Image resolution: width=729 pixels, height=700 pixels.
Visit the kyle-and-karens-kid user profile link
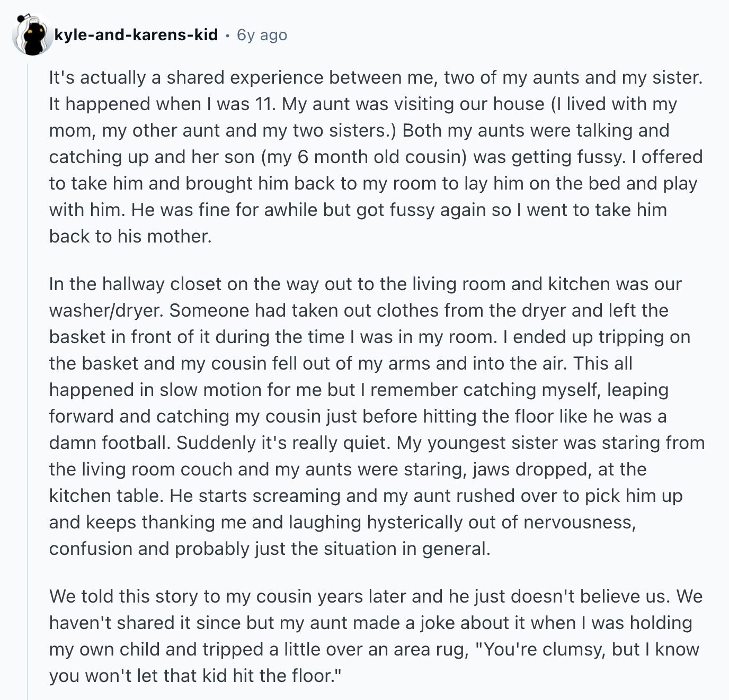[x=136, y=35]
